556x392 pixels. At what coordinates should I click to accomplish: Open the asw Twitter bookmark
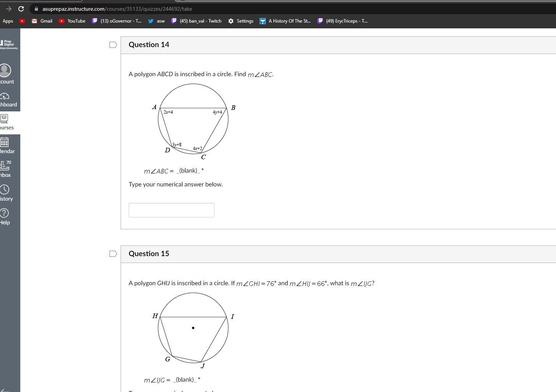coord(156,21)
